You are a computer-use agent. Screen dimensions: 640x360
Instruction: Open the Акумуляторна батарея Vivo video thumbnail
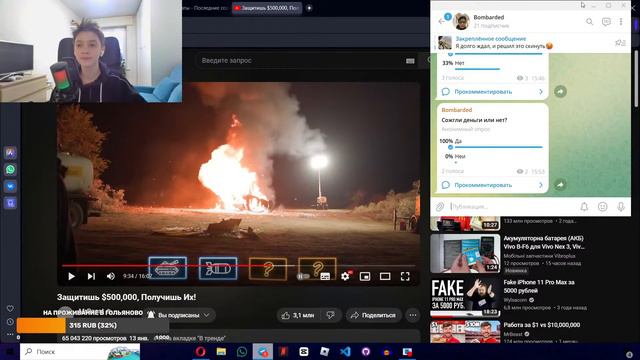465,253
